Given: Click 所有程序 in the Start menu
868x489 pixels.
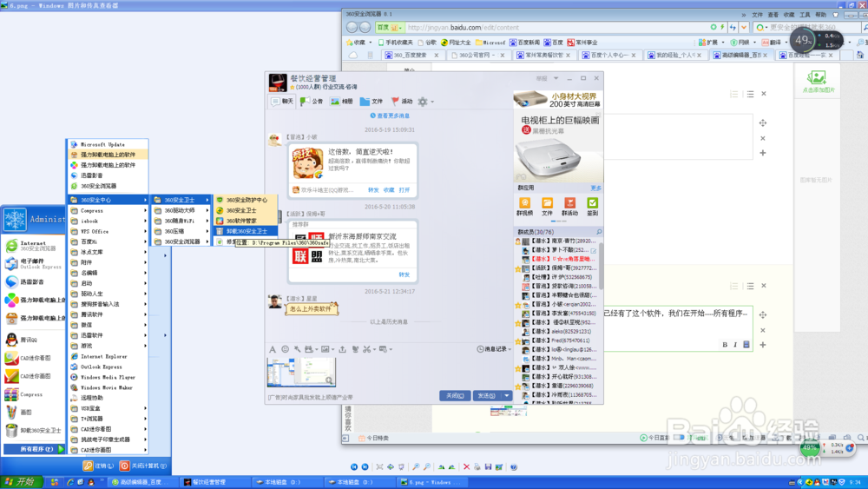Looking at the screenshot, I should [35, 449].
